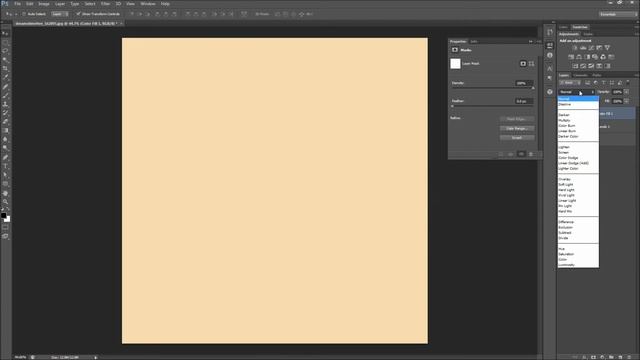Choose Luminosity blend mode
Screen dimensions: 640x360
(567, 265)
